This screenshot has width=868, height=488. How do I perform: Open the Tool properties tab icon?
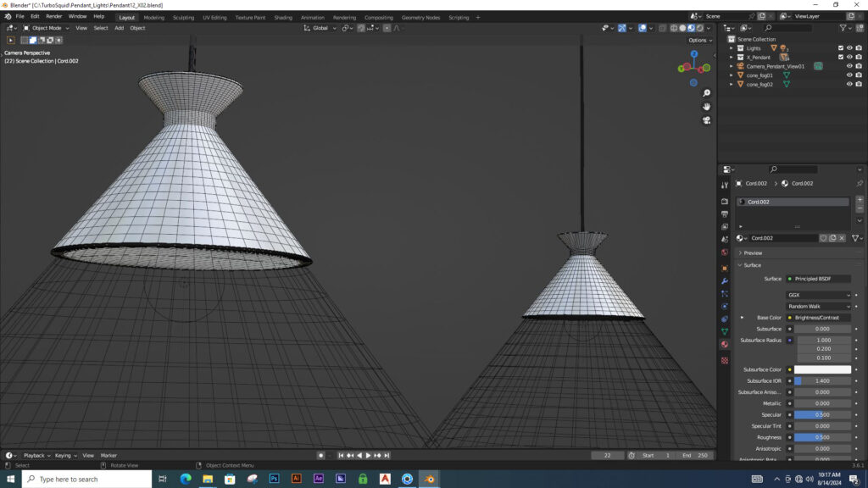(x=725, y=185)
